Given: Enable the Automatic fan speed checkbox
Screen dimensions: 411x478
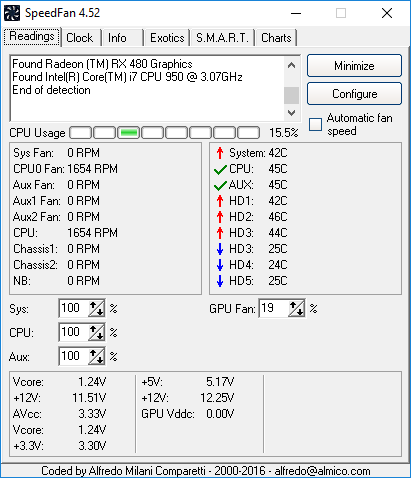Looking at the screenshot, I should pos(315,125).
